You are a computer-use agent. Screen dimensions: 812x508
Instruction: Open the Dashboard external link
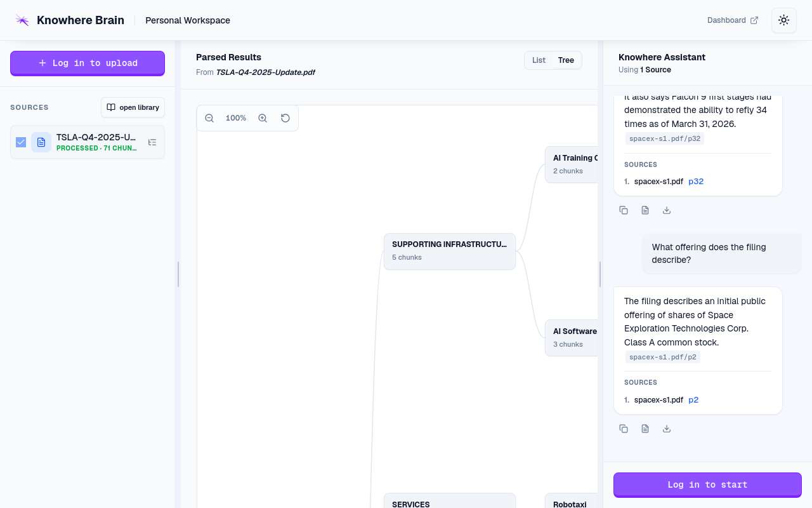tap(733, 20)
